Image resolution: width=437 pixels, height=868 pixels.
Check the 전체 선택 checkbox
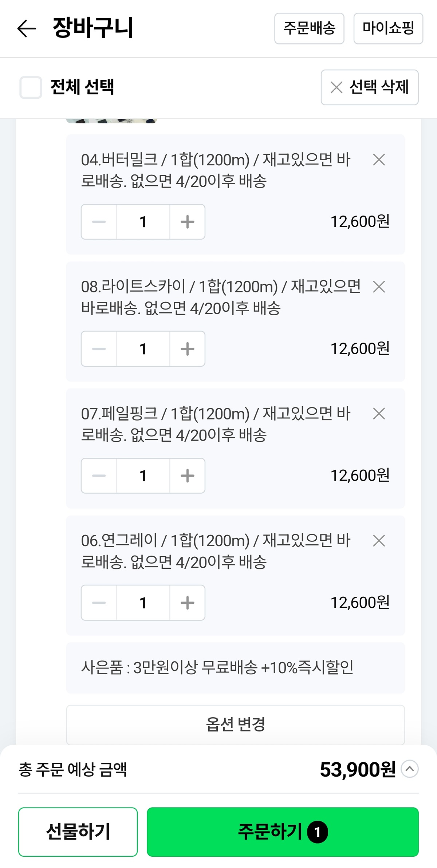(31, 87)
